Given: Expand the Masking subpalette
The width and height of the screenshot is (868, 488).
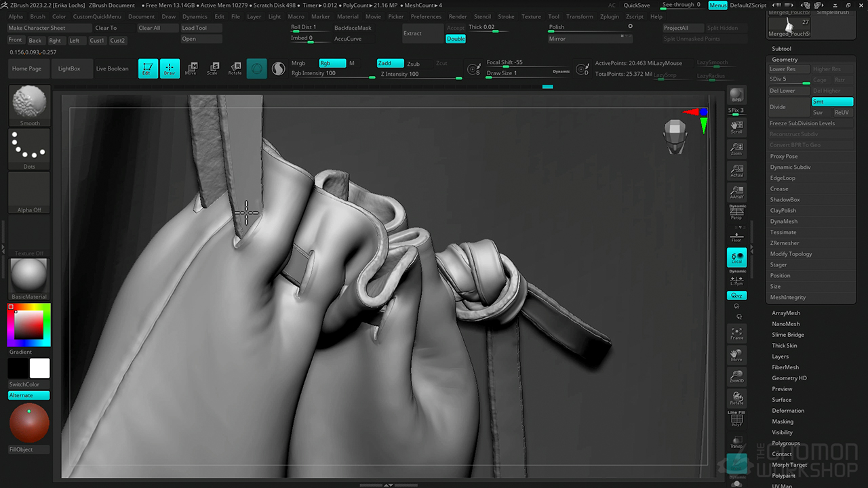Looking at the screenshot, I should (782, 422).
